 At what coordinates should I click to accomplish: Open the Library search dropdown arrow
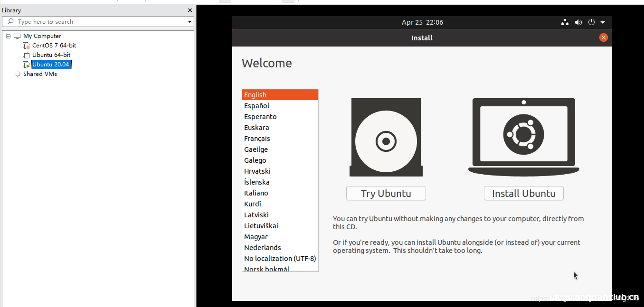click(x=189, y=22)
